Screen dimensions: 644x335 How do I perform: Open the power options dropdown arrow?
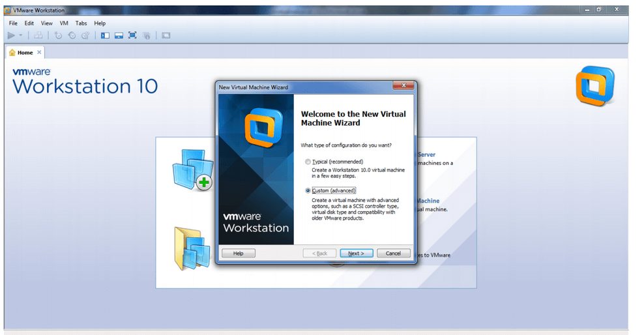21,35
